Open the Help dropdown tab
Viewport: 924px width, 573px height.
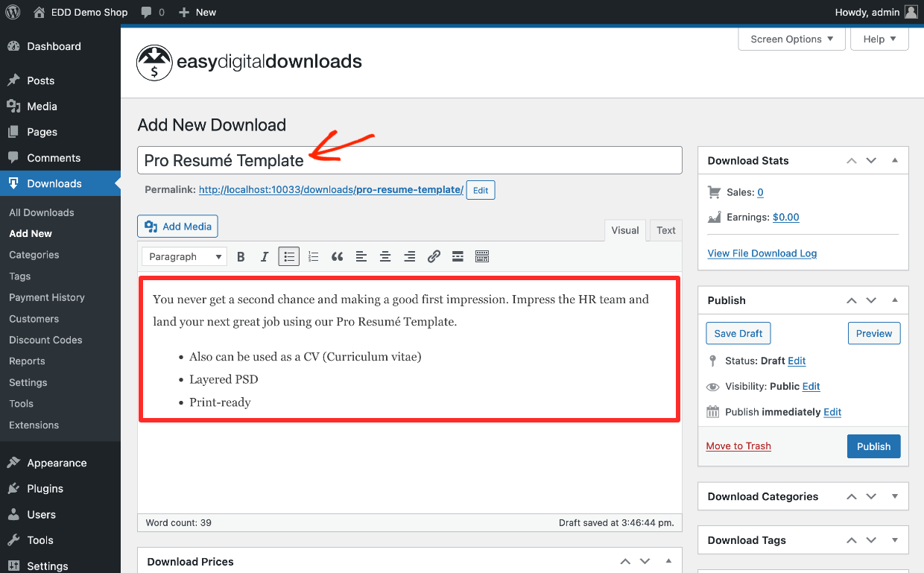click(x=879, y=39)
